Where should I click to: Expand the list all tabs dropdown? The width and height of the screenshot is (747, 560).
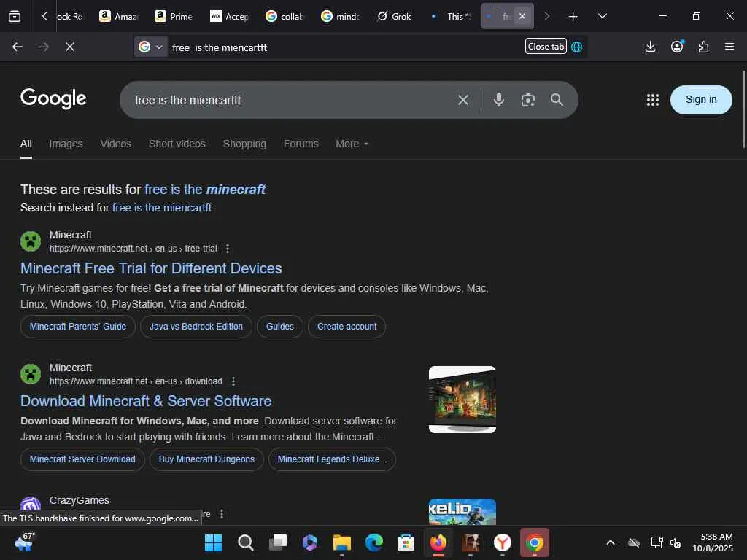click(x=602, y=16)
